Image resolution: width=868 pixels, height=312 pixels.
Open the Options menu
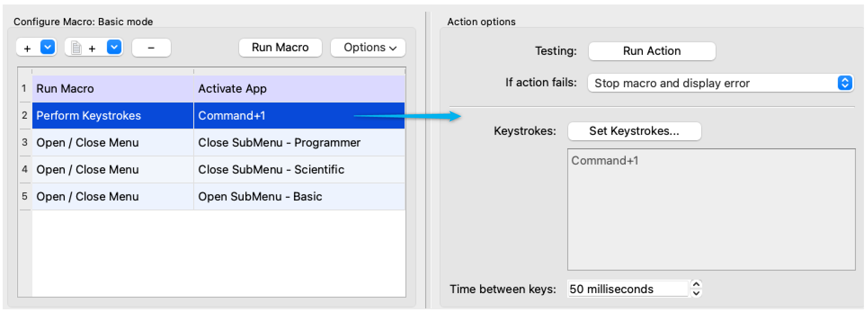click(368, 48)
